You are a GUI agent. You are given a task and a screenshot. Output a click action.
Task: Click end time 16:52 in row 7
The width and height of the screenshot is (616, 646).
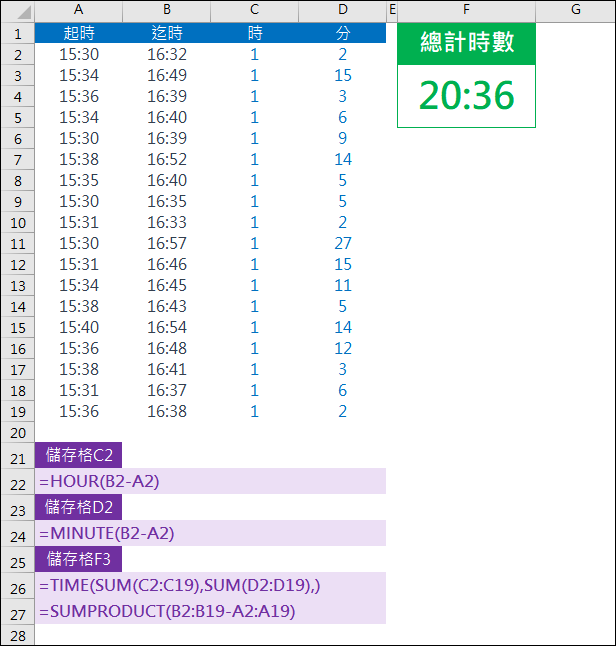pyautogui.click(x=166, y=159)
